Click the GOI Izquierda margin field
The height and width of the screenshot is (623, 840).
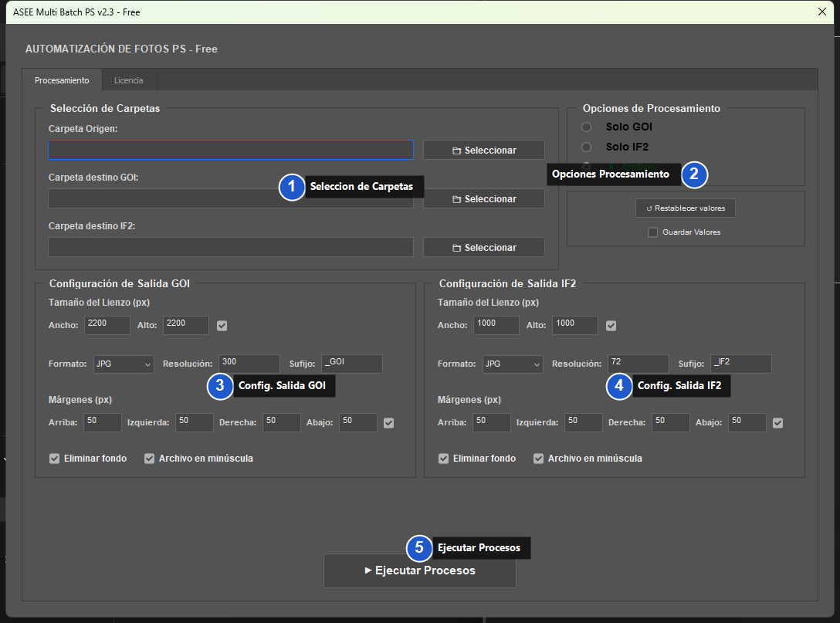pos(195,422)
